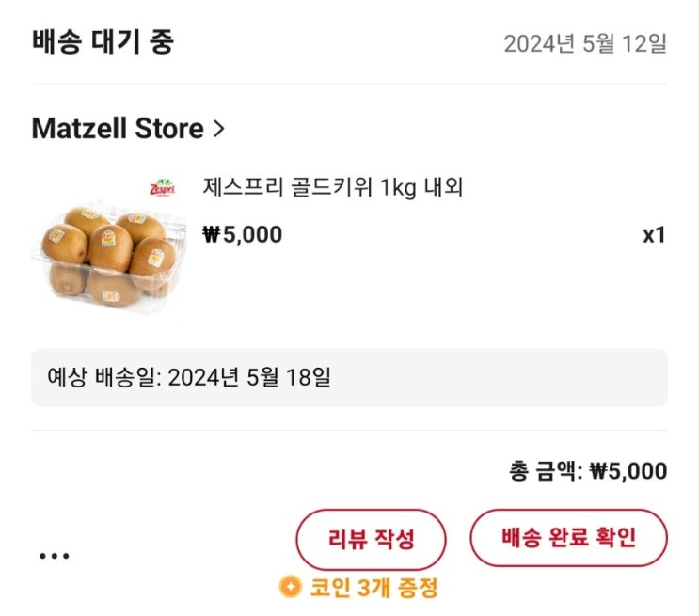The image size is (699, 616).
Task: Click the orange coin icon
Action: tap(292, 588)
